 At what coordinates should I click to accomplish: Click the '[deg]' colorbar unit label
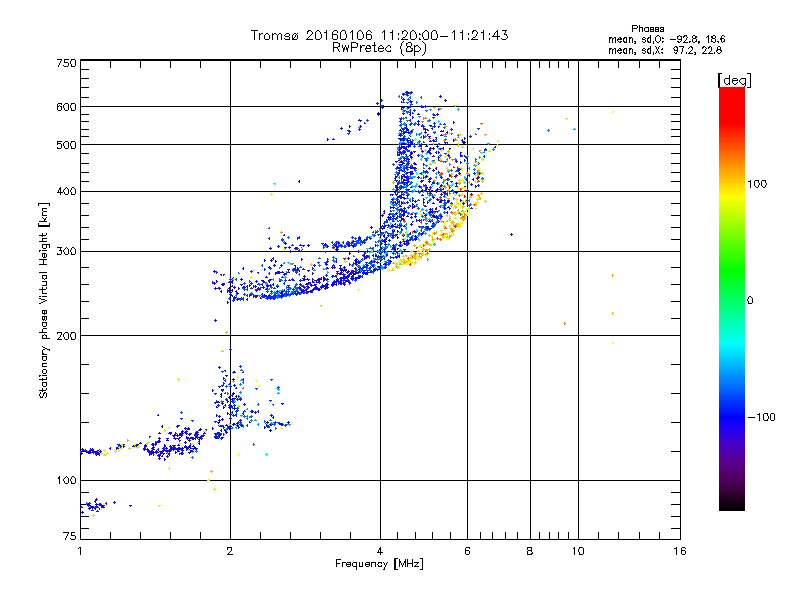734,80
